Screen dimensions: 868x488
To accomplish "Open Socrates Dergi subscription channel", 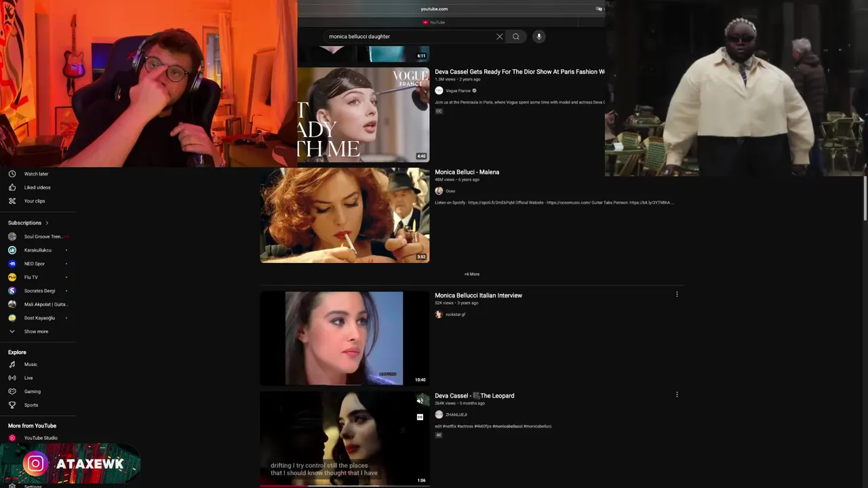I will click(38, 291).
